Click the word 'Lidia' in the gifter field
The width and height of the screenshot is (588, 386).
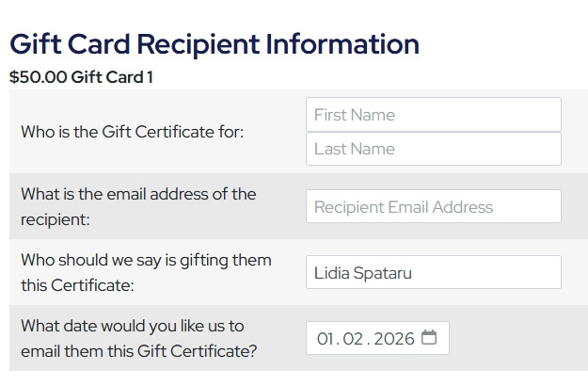(331, 273)
